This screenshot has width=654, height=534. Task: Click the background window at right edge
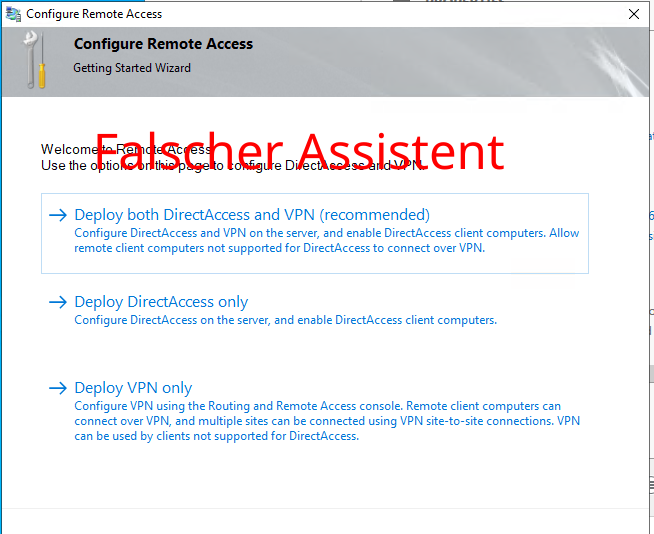[650, 300]
